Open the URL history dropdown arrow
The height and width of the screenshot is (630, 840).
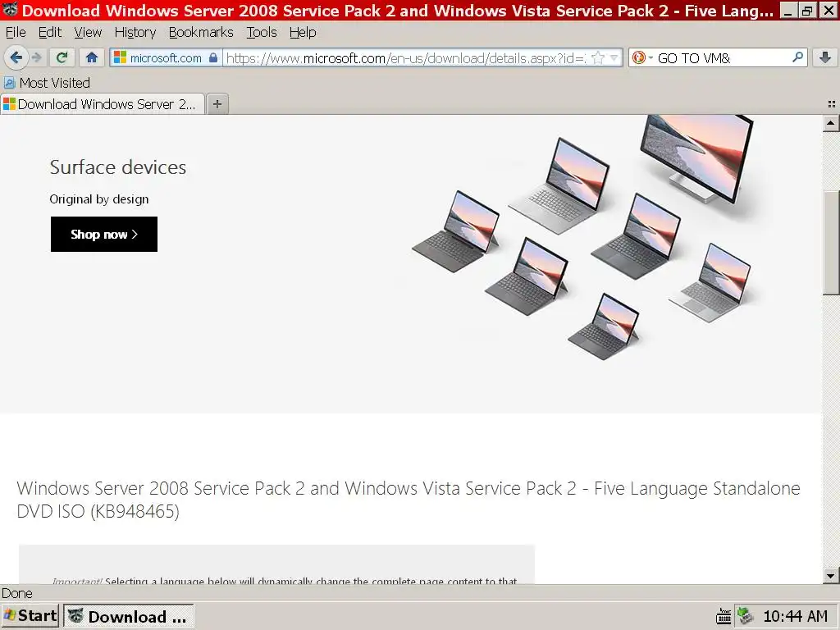[x=614, y=57]
